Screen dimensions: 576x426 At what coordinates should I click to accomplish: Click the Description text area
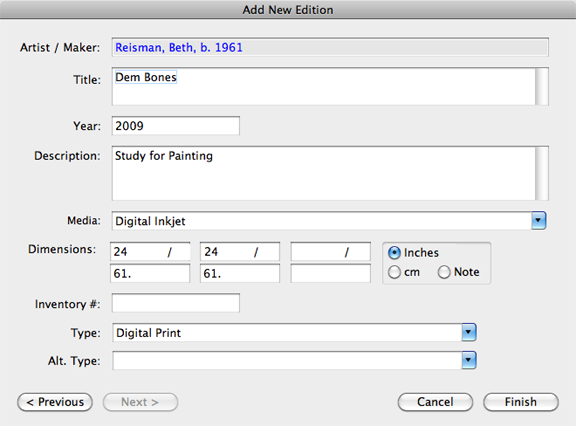pyautogui.click(x=324, y=173)
